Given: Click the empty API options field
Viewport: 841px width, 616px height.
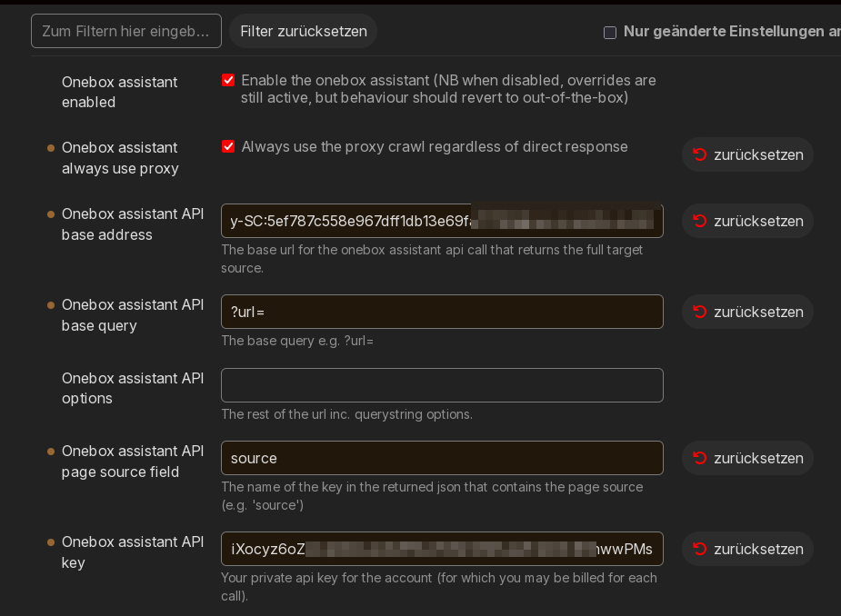Looking at the screenshot, I should point(442,385).
